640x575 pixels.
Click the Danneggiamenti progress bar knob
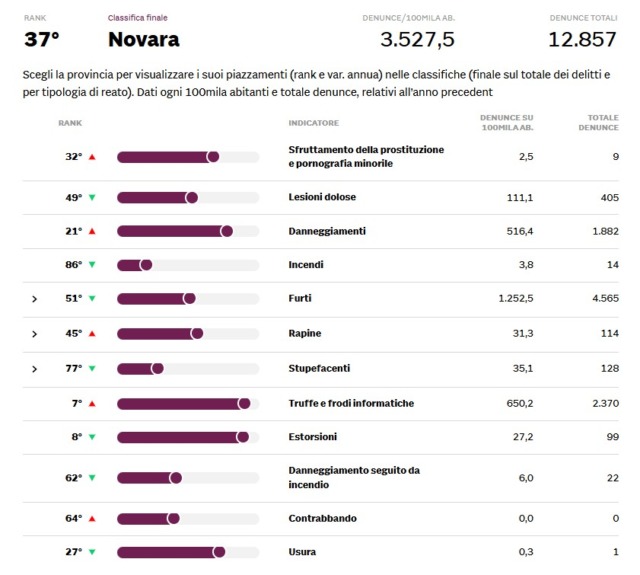227,231
